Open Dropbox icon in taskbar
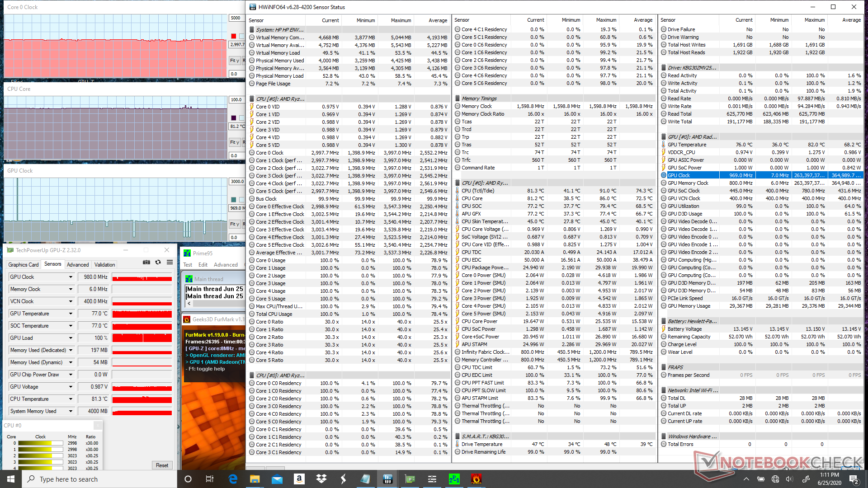This screenshot has height=488, width=868. click(321, 479)
